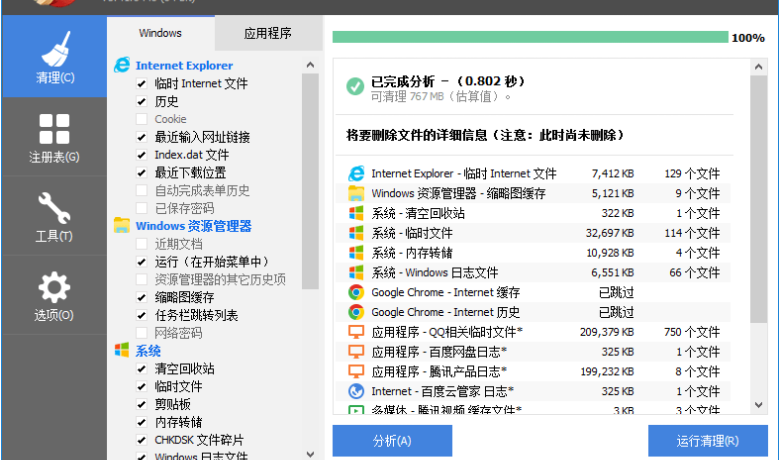
Task: Toggle 最近输入网址链接 checkbox
Action: pos(142,137)
